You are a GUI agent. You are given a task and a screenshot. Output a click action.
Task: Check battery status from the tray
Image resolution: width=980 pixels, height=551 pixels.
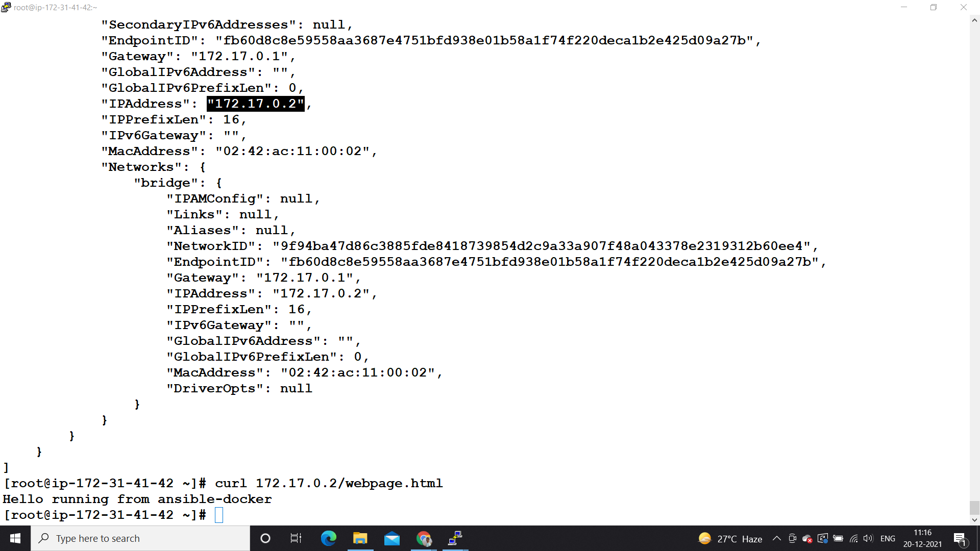pos(838,538)
